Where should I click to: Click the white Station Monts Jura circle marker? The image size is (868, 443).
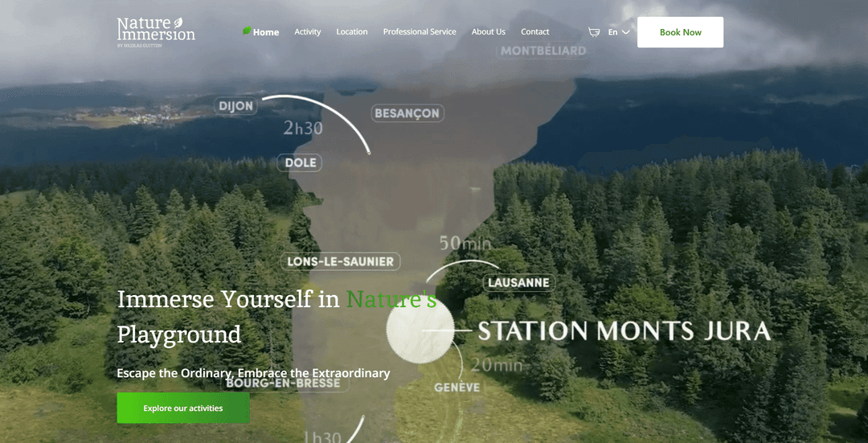(420, 330)
